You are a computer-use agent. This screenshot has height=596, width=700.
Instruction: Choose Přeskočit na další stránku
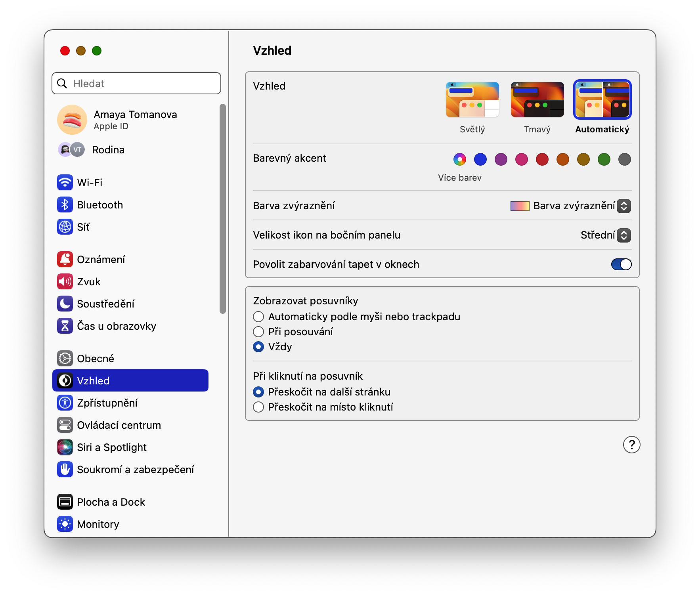coord(258,392)
